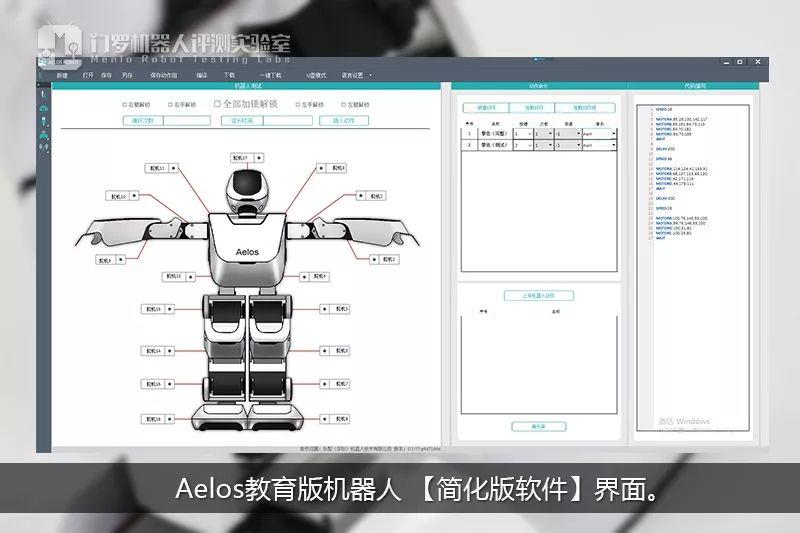Toggle the 舵机13 servo dot

click(169, 309)
